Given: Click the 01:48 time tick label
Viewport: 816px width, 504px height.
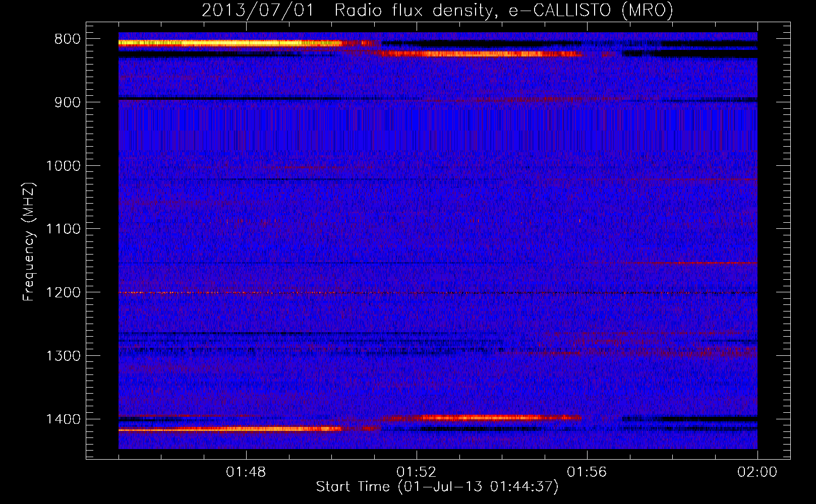Looking at the screenshot, I should pos(246,472).
